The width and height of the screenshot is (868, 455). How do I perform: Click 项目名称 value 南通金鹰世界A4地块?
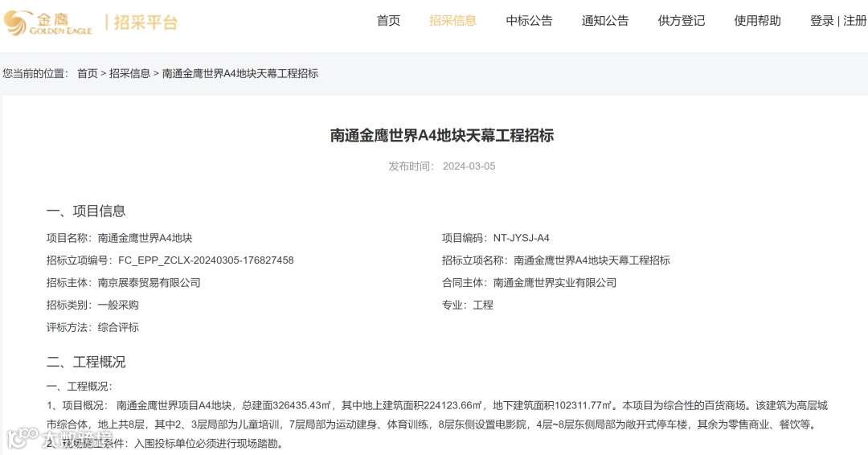coord(145,238)
